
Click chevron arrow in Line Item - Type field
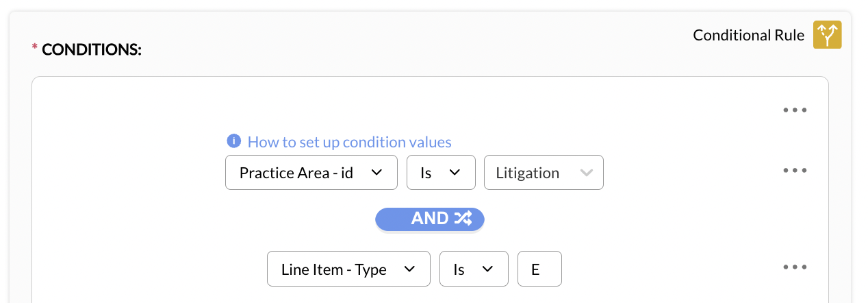[409, 269]
